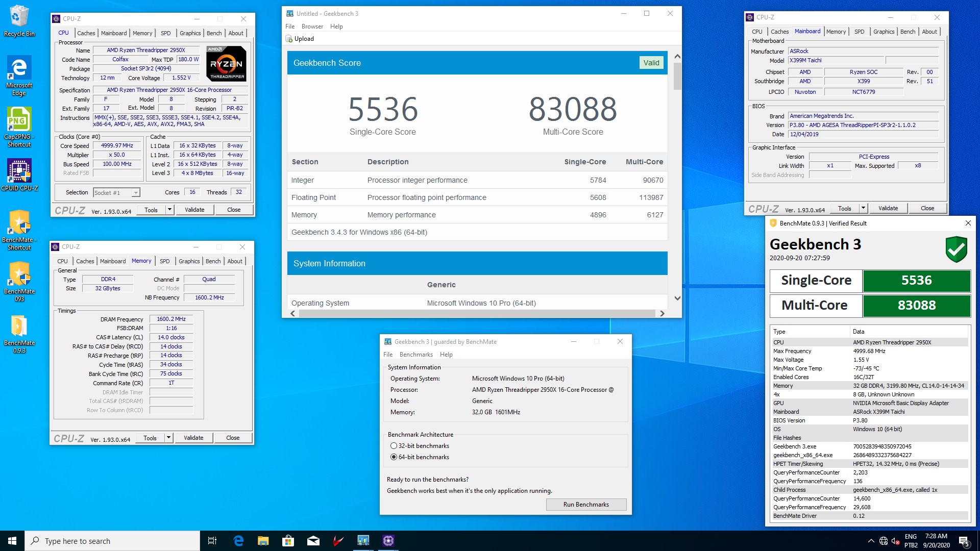The height and width of the screenshot is (551, 980).
Task: Click the Type here to search box
Action: click(112, 541)
